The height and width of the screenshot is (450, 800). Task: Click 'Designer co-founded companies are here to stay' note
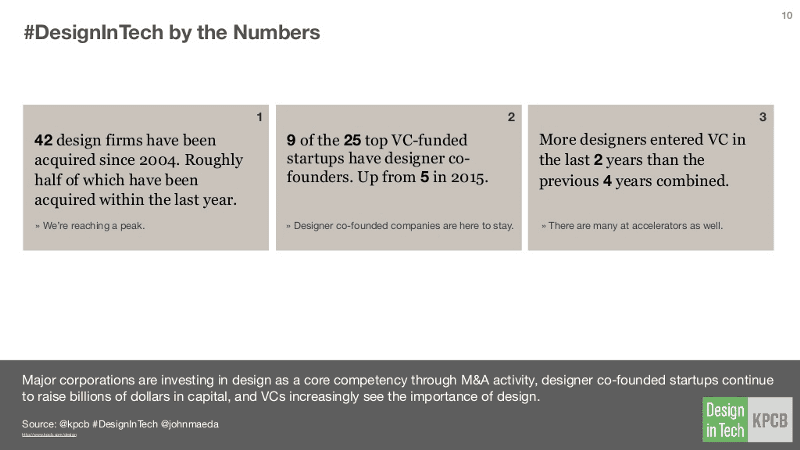(x=400, y=226)
